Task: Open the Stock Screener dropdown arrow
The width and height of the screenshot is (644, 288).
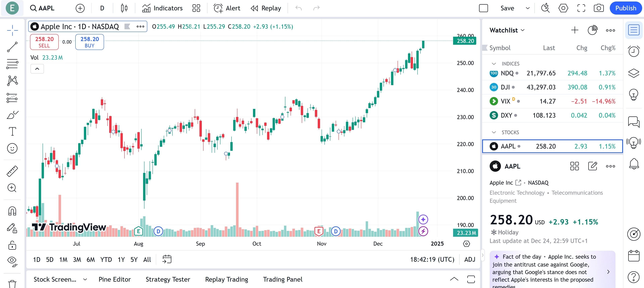Action: coord(85,279)
